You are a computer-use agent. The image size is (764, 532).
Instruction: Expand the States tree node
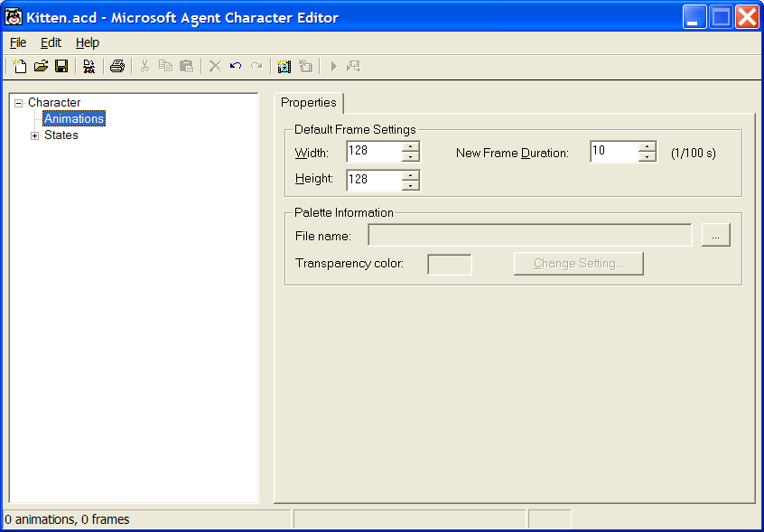click(x=35, y=135)
